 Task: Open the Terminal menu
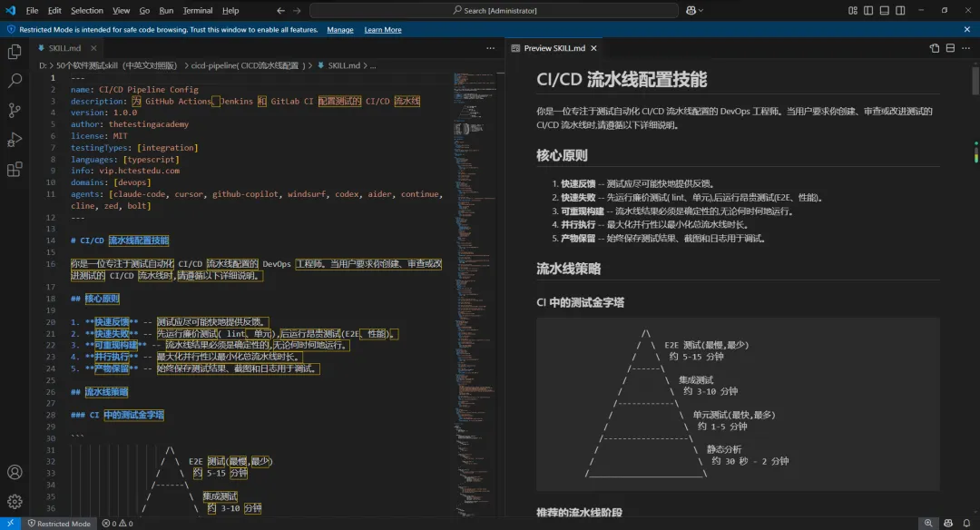click(x=198, y=11)
